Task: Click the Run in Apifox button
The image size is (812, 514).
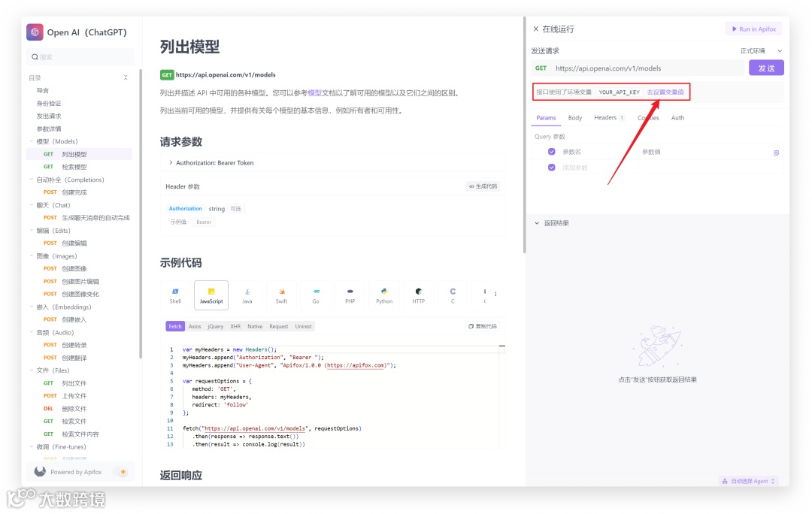Action: [753, 29]
